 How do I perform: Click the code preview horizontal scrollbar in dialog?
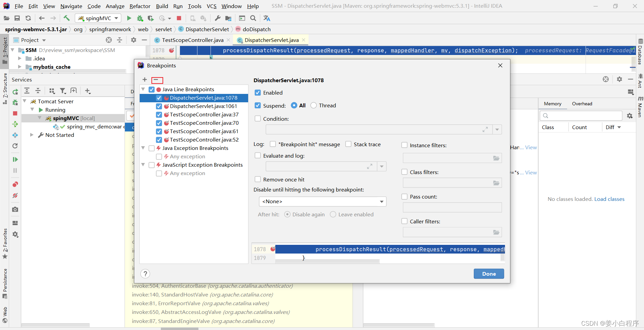(327, 261)
